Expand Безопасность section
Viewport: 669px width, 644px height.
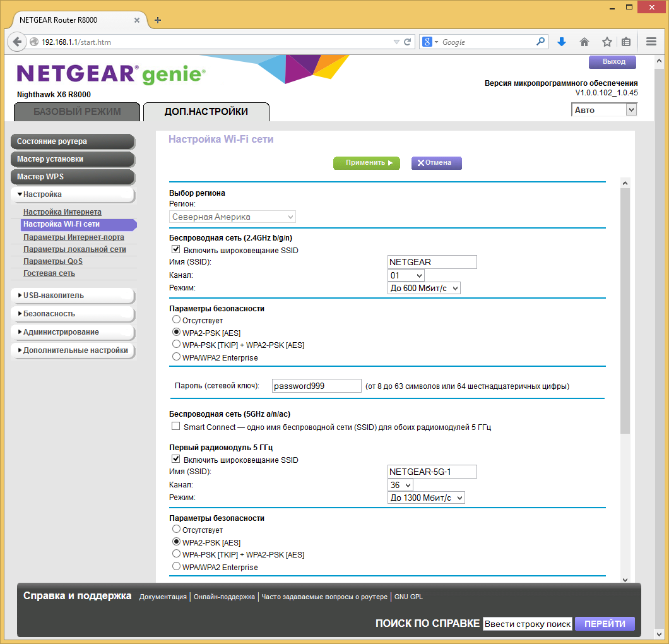click(x=73, y=314)
